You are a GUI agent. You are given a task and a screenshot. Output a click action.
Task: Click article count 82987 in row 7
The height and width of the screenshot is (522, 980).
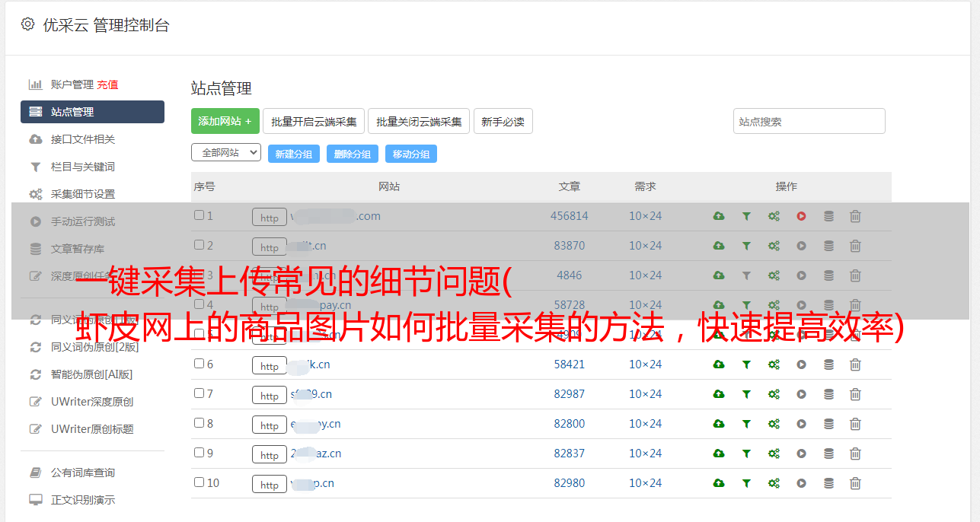(570, 394)
